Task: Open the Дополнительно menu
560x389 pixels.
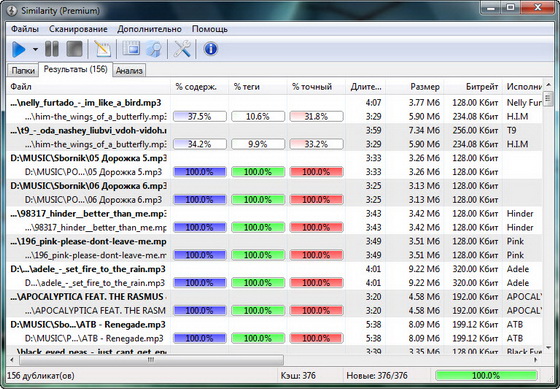Action: [149, 29]
